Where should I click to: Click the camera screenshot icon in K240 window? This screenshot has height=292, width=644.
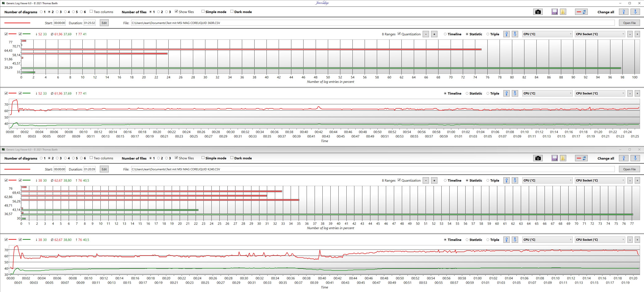point(538,158)
